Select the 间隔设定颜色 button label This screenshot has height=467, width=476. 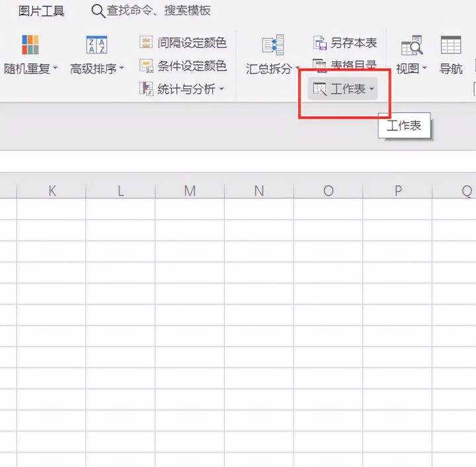pyautogui.click(x=192, y=43)
